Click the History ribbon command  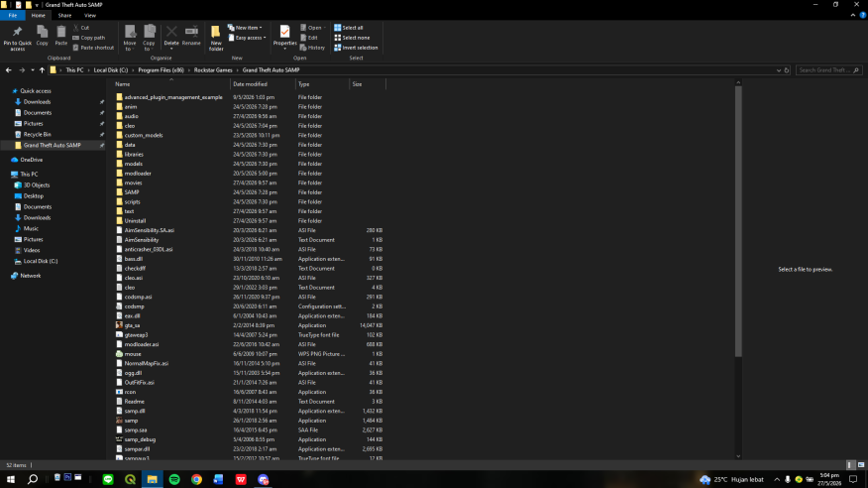(x=313, y=48)
